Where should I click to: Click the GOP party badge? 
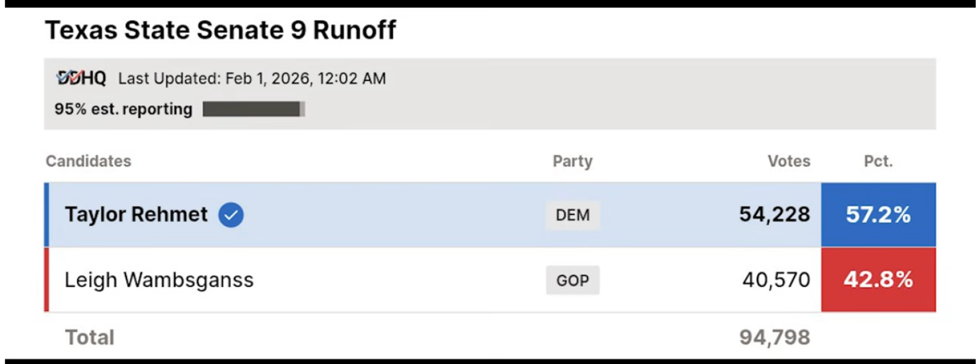click(x=572, y=280)
